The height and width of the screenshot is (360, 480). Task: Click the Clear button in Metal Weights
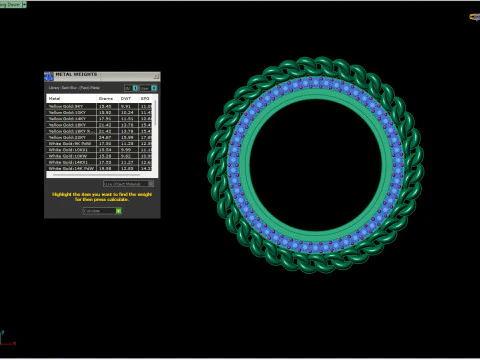tap(148, 88)
